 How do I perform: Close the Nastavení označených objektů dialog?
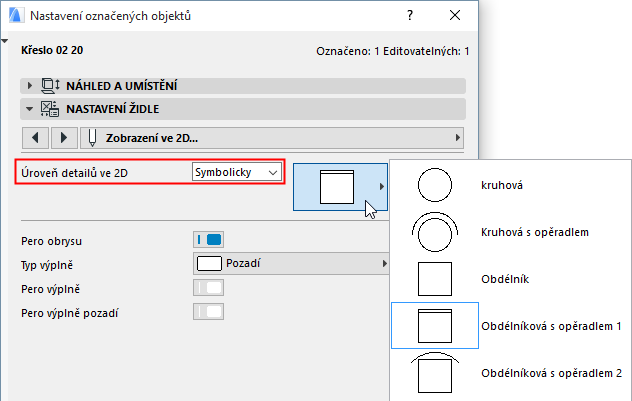(456, 17)
